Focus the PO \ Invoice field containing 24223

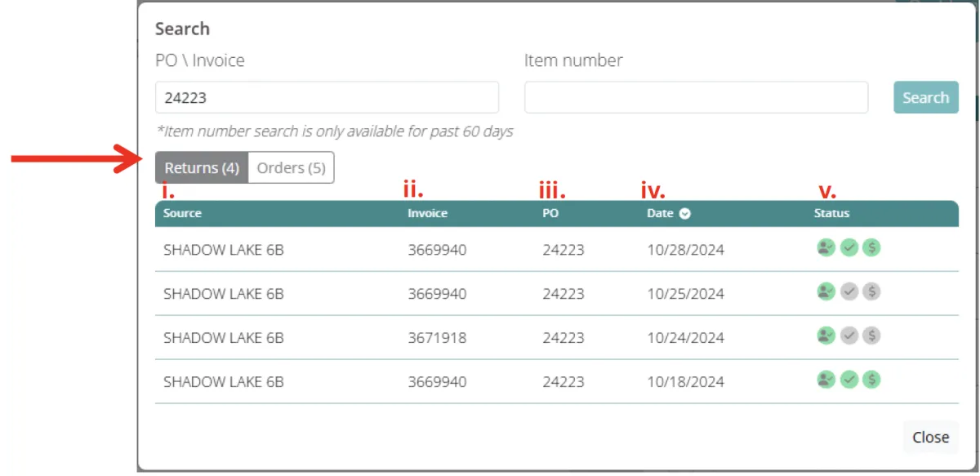pos(327,97)
